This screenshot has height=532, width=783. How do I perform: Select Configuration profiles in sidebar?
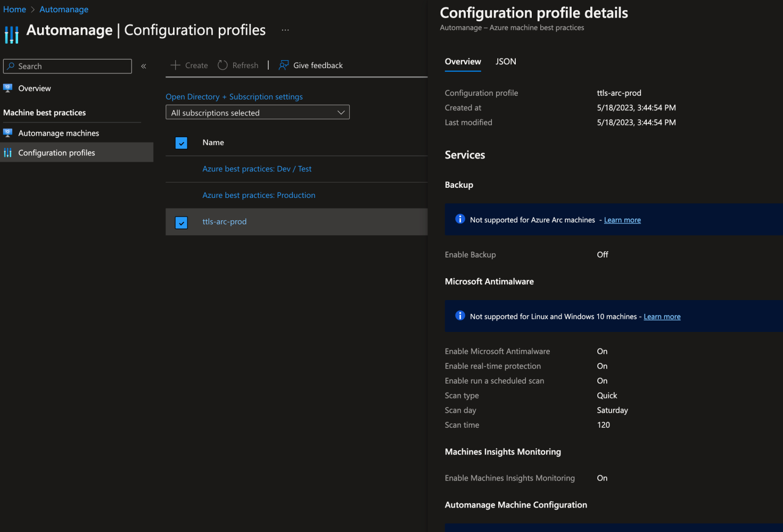tap(77, 153)
